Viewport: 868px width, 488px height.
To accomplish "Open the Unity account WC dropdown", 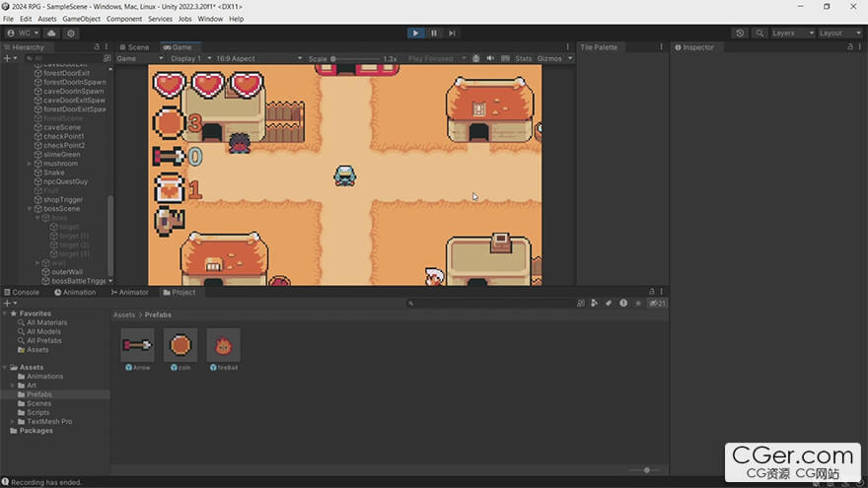I will point(23,34).
